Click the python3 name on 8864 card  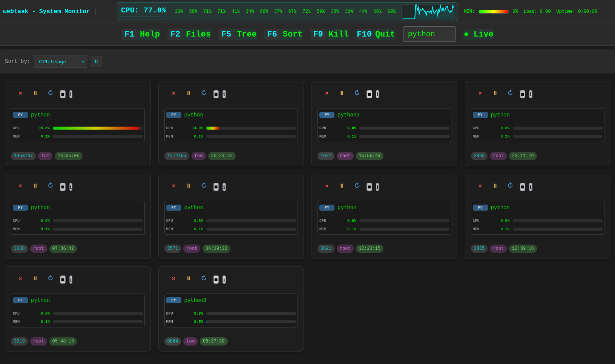tap(195, 300)
